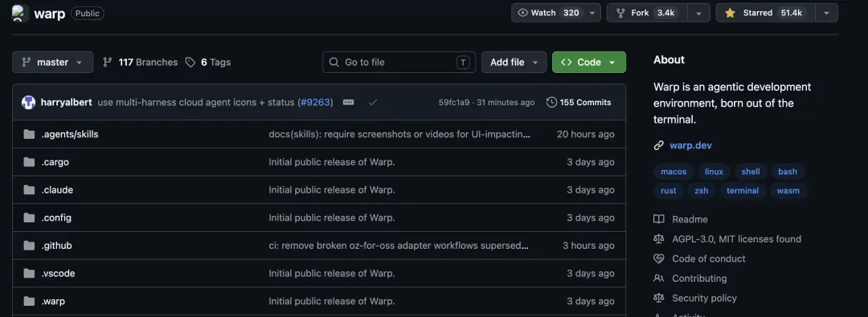Click the scale icon beside AGPL-3.0 licenses
Image resolution: width=868 pixels, height=317 pixels.
[659, 239]
